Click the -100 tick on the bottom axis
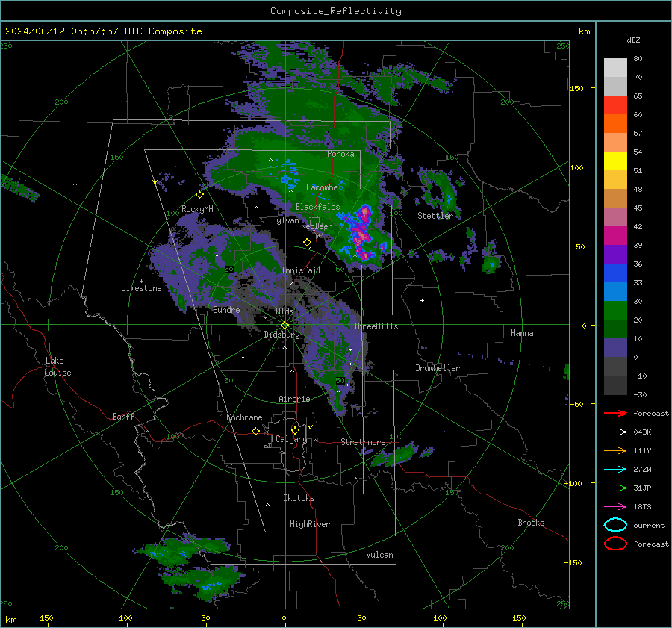 point(123,618)
